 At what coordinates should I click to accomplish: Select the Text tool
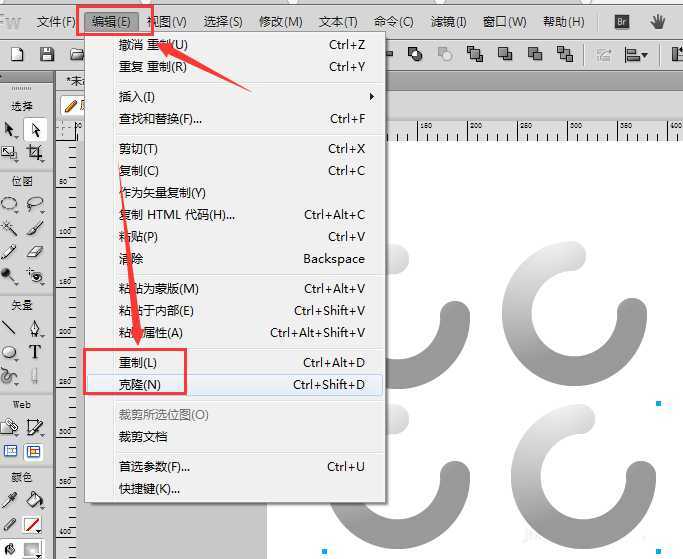[35, 352]
